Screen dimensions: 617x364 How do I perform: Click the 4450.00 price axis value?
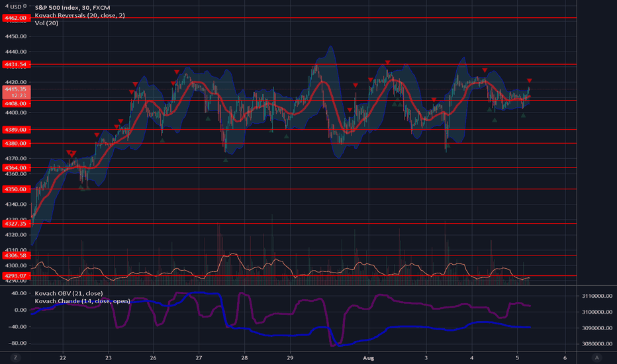[x=16, y=36]
